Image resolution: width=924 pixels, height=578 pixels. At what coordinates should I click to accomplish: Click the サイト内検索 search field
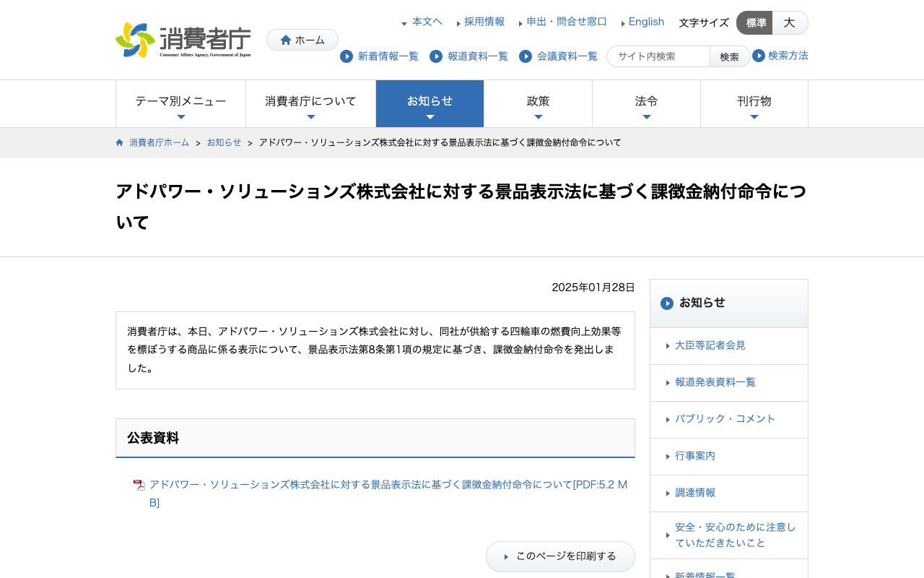pyautogui.click(x=658, y=56)
